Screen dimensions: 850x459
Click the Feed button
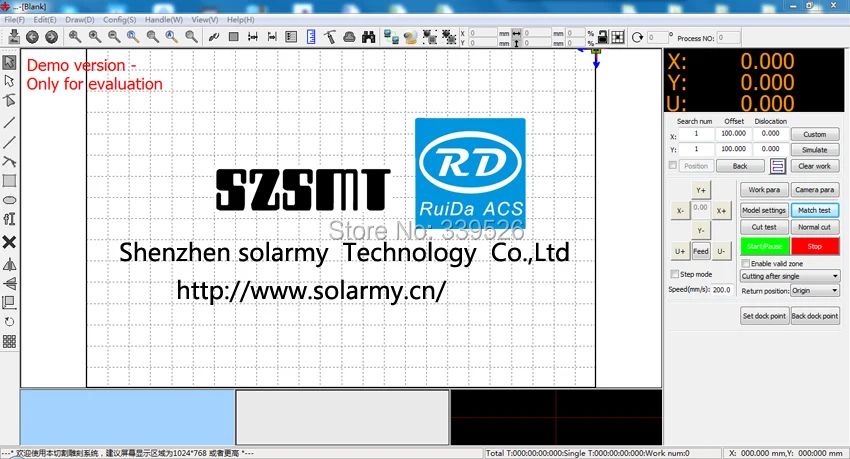tap(701, 251)
